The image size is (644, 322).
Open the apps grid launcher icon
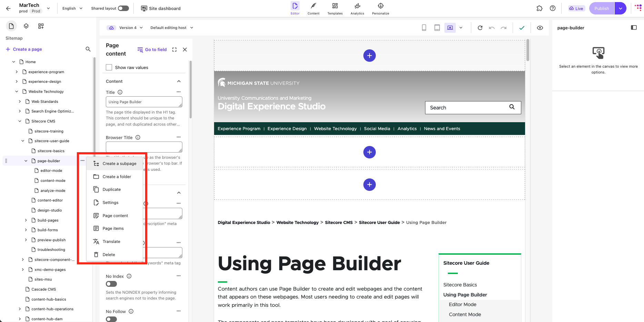[x=638, y=8]
